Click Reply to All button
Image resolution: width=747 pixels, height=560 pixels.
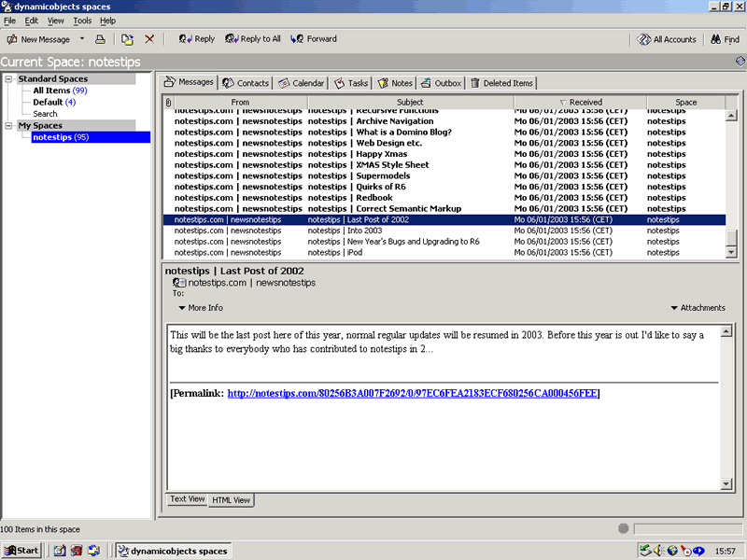253,39
